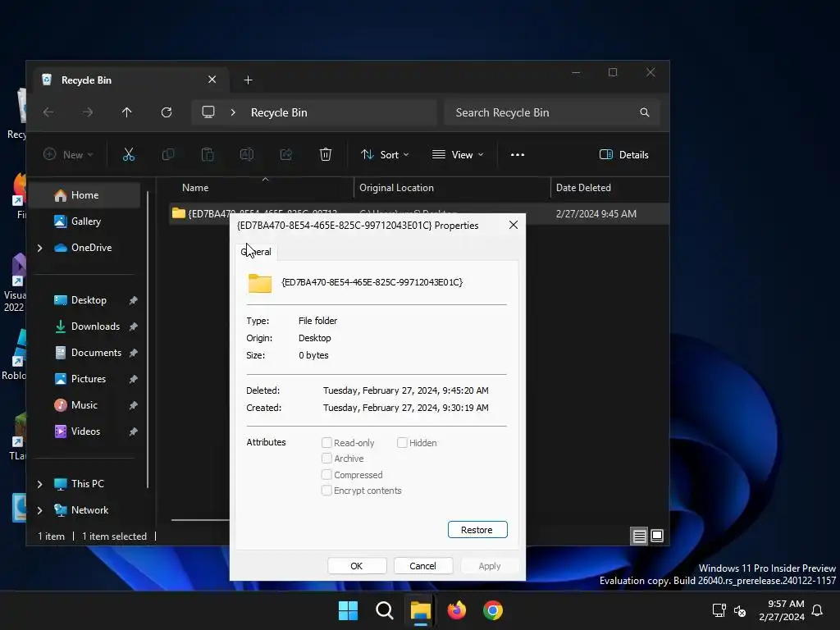Click the network icon in system tray
This screenshot has height=630, width=840.
pyautogui.click(x=719, y=610)
